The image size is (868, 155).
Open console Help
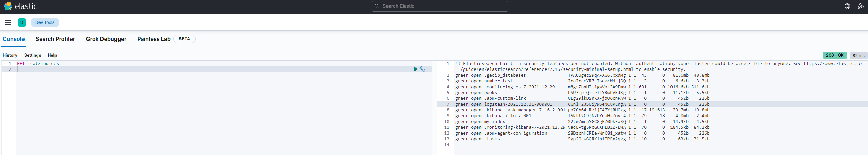(x=52, y=55)
